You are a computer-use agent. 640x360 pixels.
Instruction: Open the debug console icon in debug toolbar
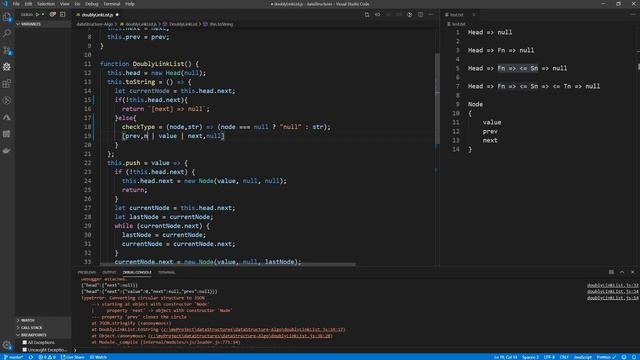pyautogui.click(x=62, y=14)
